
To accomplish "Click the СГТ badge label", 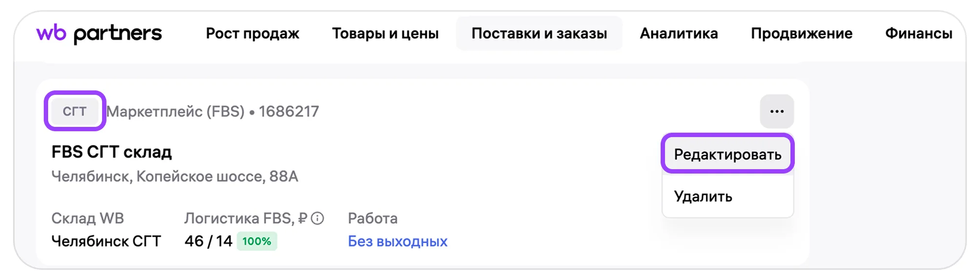I will tap(74, 111).
